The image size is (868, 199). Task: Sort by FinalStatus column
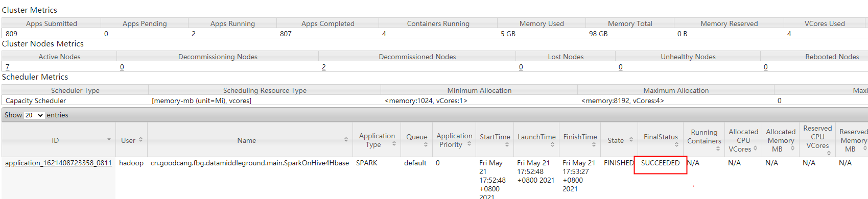tap(661, 140)
